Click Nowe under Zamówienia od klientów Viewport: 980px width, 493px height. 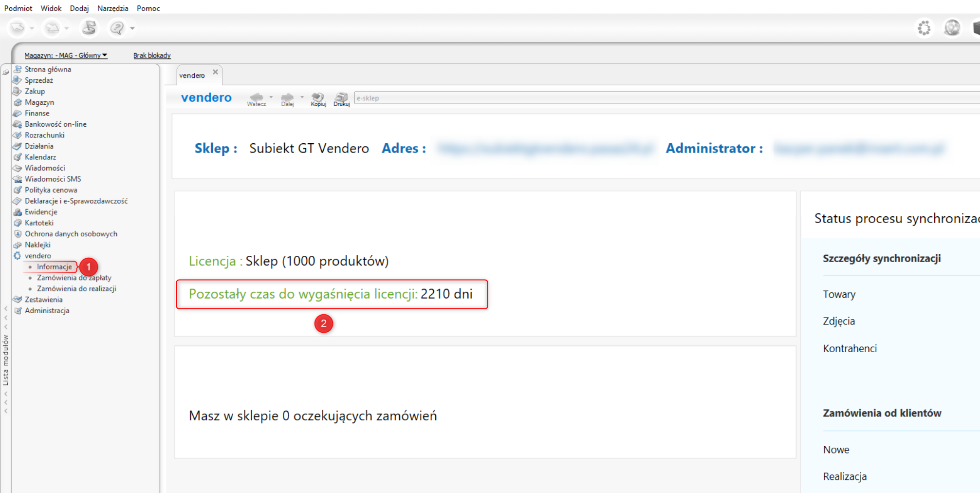(836, 450)
